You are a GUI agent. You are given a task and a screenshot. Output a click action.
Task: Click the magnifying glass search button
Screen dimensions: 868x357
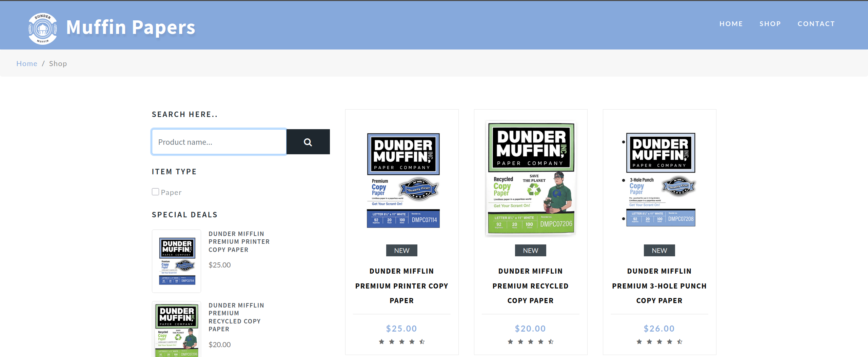pyautogui.click(x=308, y=142)
